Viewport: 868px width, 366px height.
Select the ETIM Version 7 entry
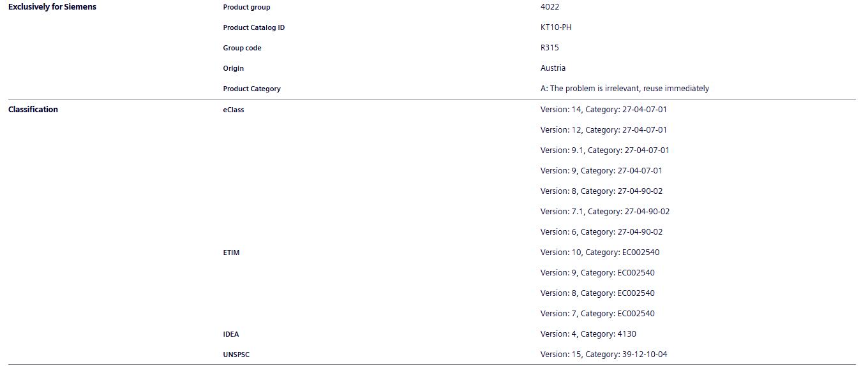pyautogui.click(x=597, y=314)
